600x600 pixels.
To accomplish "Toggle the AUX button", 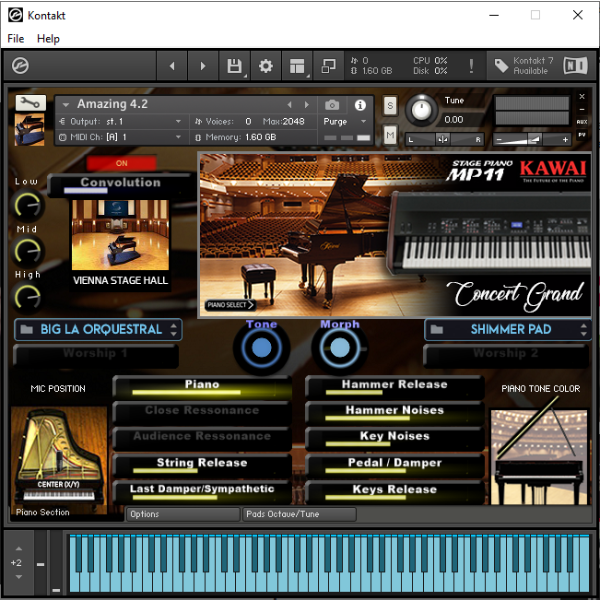I will click(x=582, y=122).
